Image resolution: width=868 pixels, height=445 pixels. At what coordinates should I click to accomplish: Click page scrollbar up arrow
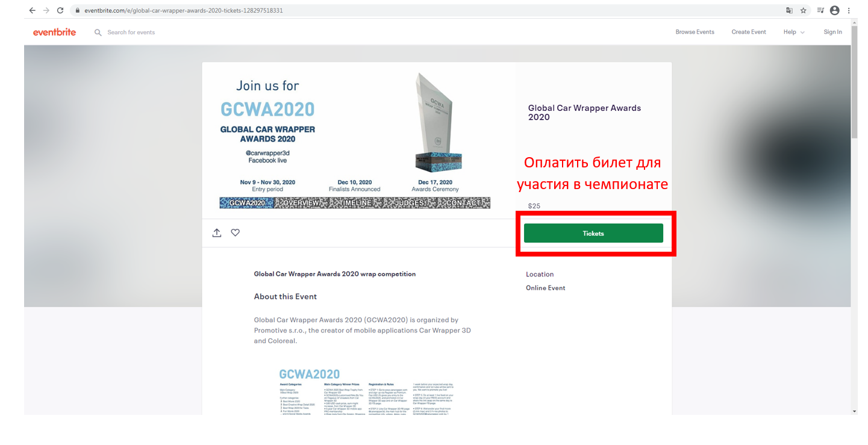(855, 23)
